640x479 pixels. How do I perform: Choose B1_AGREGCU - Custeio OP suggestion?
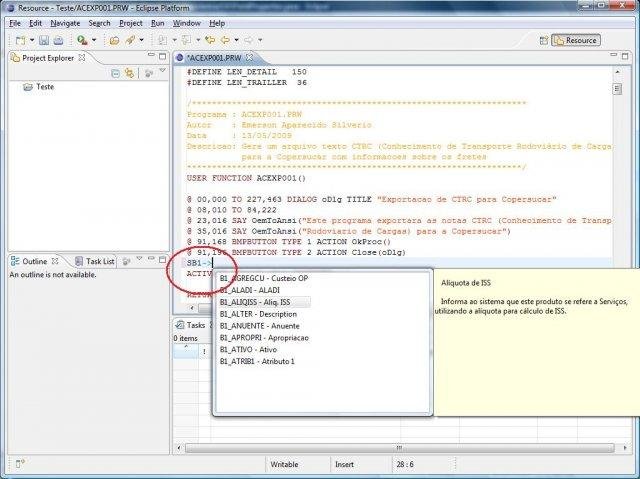click(264, 278)
